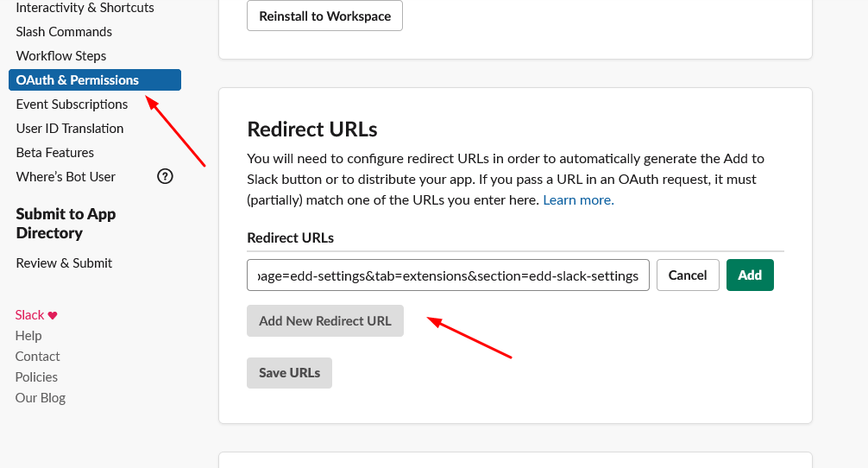Visit the Our Blog link
The width and height of the screenshot is (868, 468).
tap(41, 398)
